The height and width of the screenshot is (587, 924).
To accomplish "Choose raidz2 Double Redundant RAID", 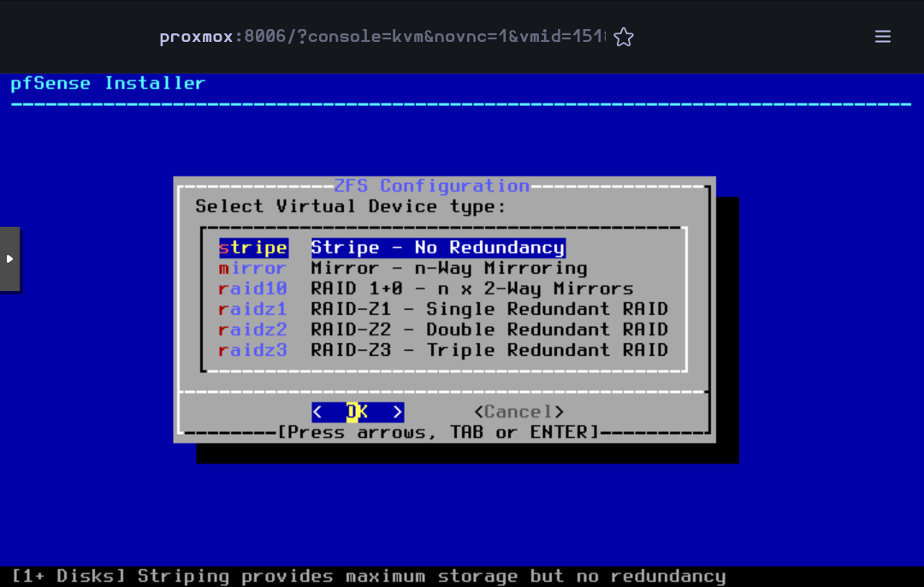I will (x=443, y=329).
